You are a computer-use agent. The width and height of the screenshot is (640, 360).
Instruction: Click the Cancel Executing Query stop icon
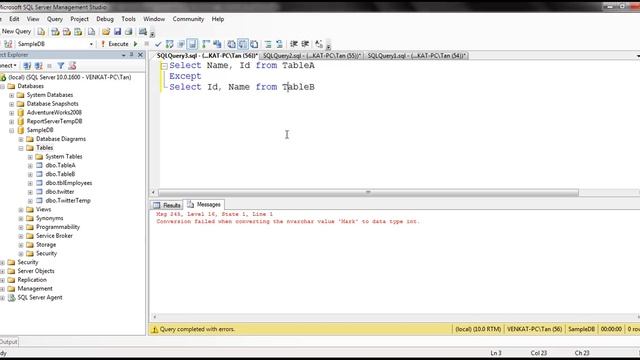(147, 44)
